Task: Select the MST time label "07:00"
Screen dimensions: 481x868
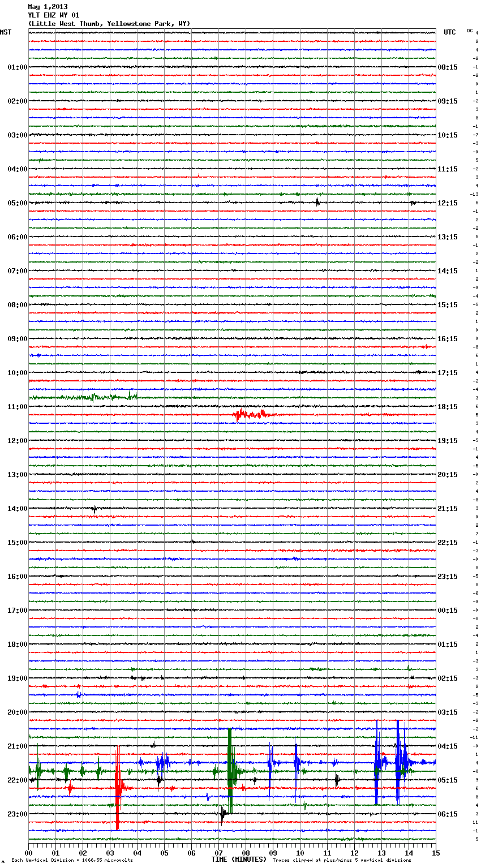Action: coord(17,271)
